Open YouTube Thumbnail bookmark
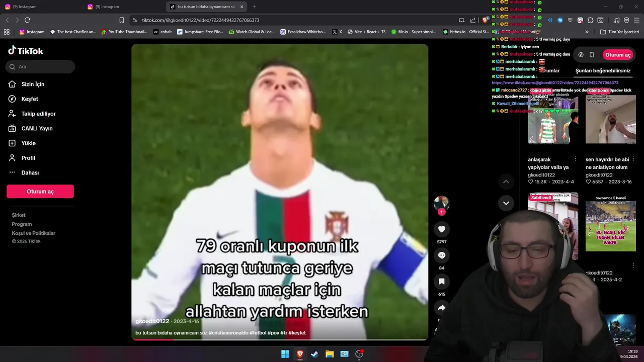Viewport: 644px width, 362px height. (x=124, y=32)
